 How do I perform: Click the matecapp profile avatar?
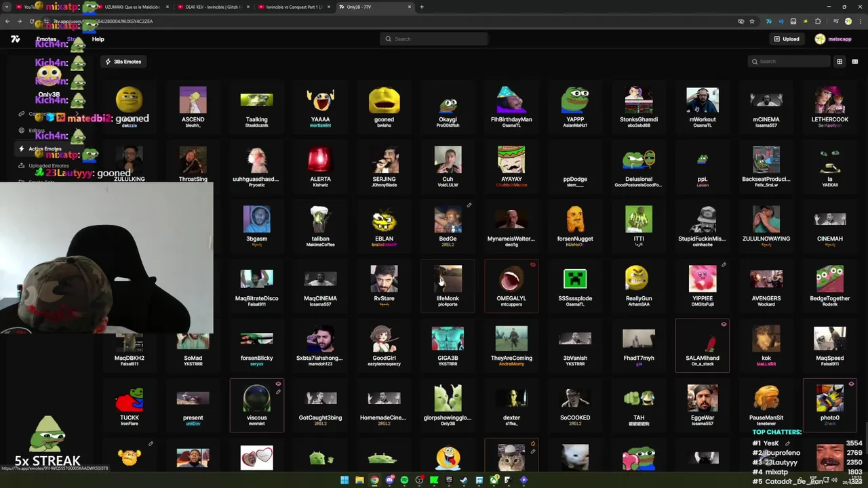820,39
